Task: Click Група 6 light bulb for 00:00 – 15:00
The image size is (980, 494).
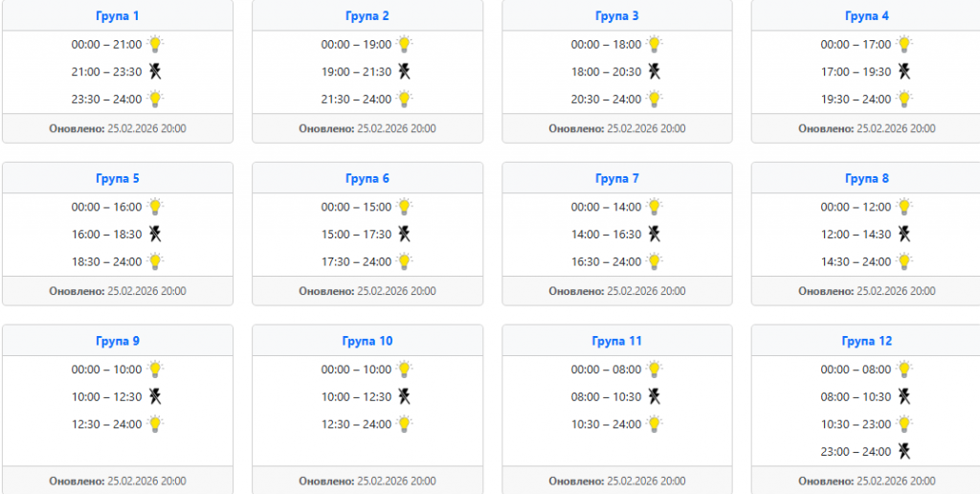Action: 405,207
